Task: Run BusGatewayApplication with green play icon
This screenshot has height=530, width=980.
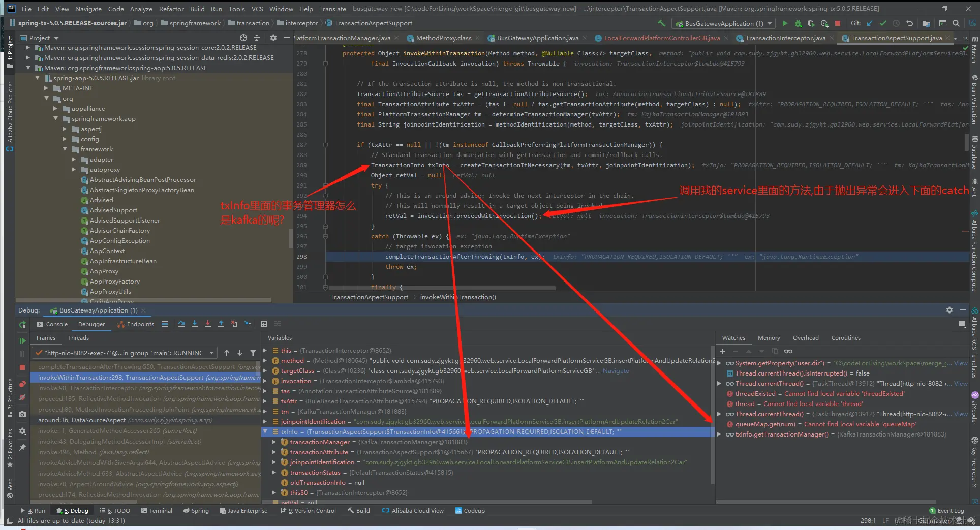Action: pos(785,23)
